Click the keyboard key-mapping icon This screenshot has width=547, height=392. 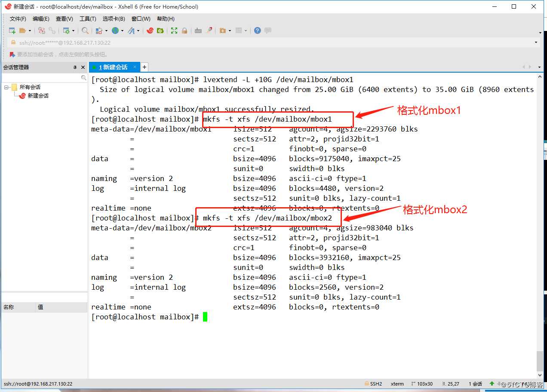pyautogui.click(x=198, y=31)
